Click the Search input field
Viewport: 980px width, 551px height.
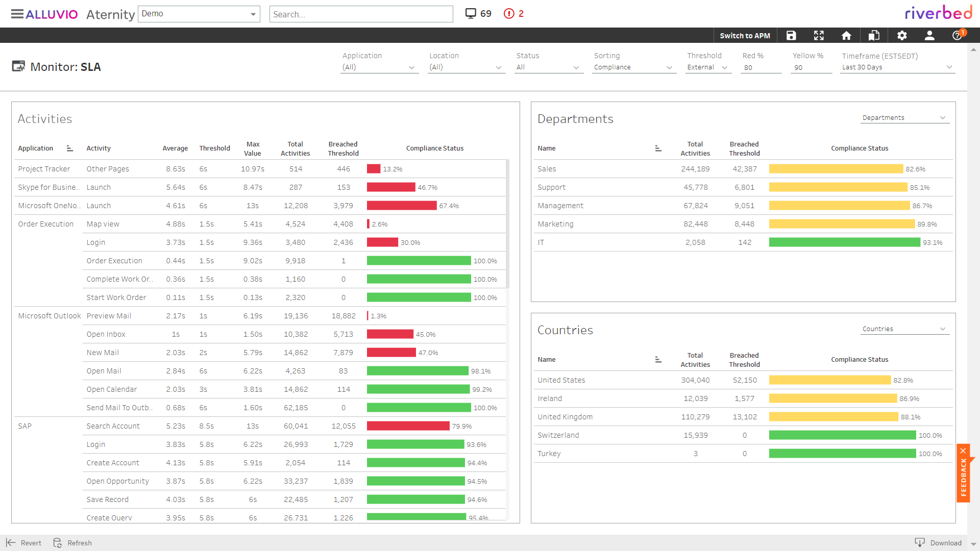point(362,13)
